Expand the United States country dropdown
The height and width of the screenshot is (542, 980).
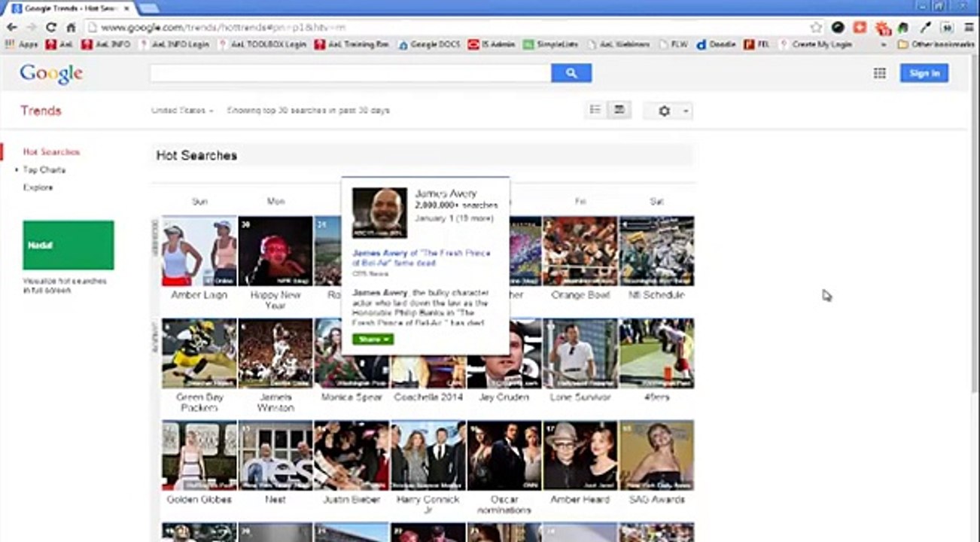tap(182, 111)
